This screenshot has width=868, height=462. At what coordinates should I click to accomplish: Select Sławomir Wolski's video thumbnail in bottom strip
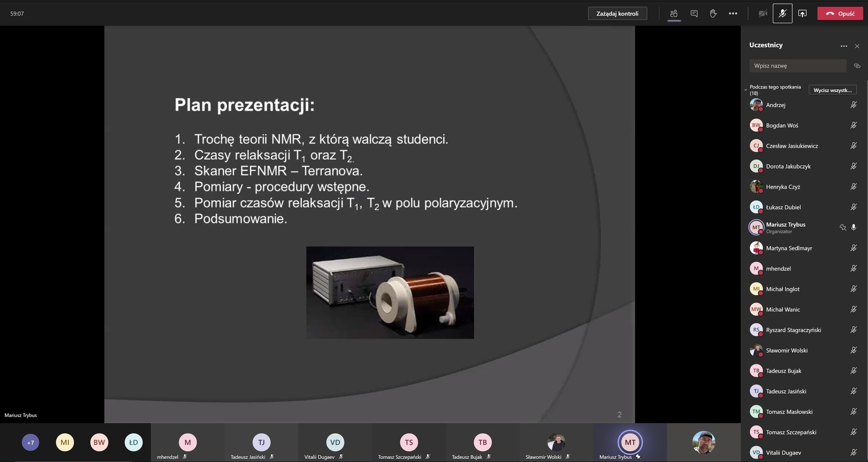(556, 443)
